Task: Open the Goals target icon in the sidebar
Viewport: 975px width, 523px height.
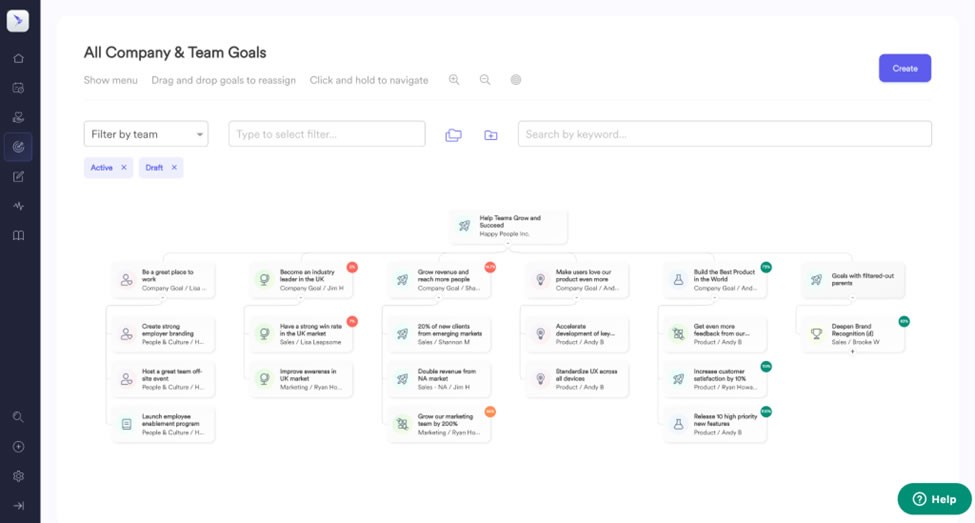Action: pos(19,147)
